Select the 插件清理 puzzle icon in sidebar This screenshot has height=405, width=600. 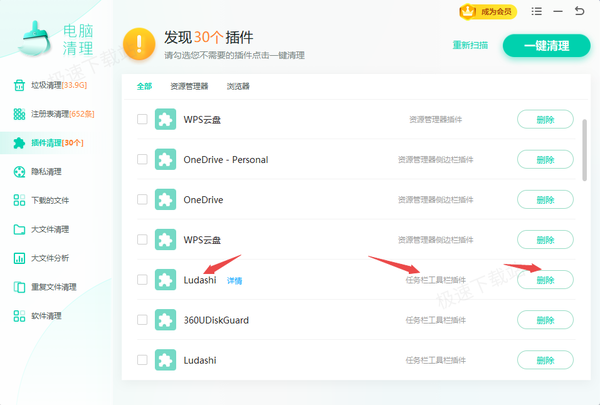[19, 143]
